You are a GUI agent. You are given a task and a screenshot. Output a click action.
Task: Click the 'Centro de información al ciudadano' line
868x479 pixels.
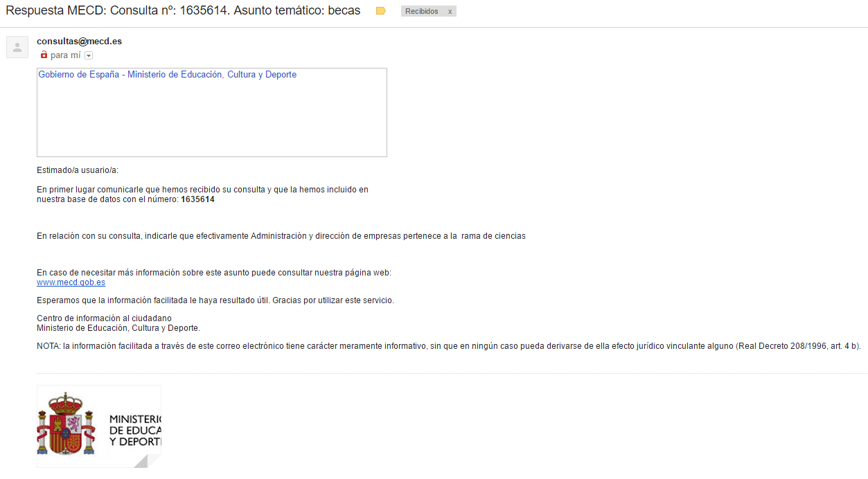pos(104,318)
